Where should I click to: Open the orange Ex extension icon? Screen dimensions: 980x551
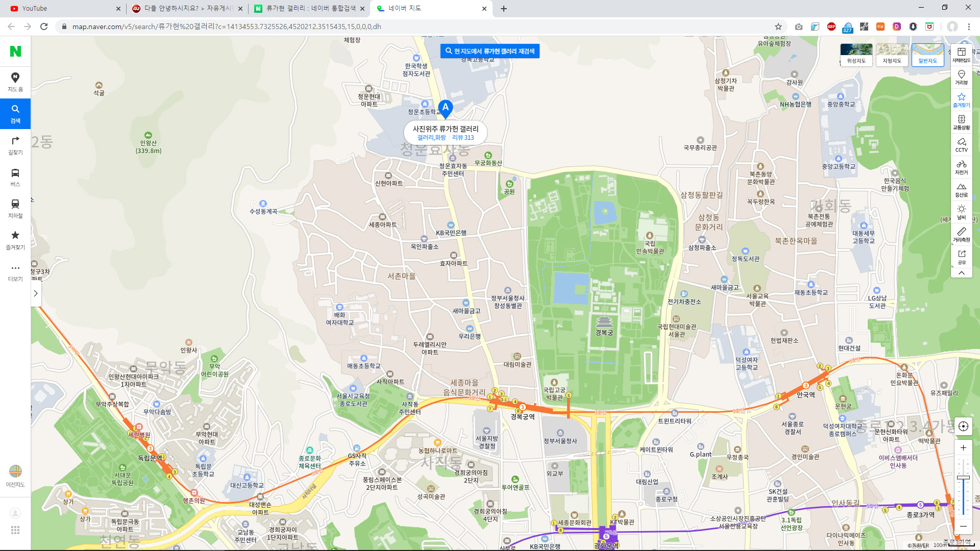[880, 27]
